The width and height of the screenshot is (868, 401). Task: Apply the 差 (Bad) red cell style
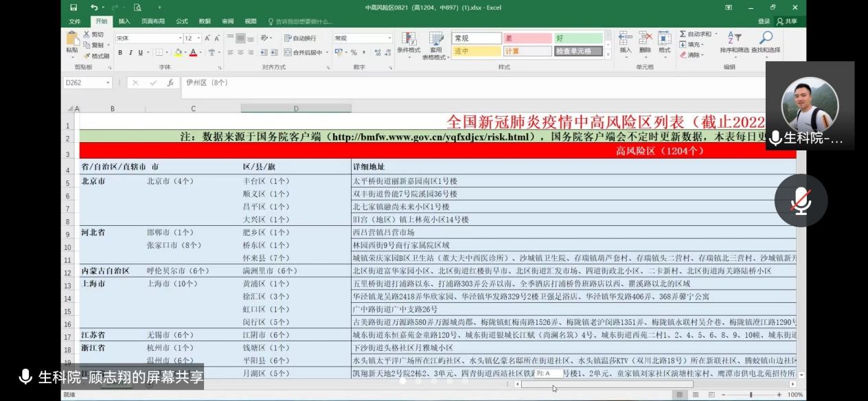click(527, 38)
